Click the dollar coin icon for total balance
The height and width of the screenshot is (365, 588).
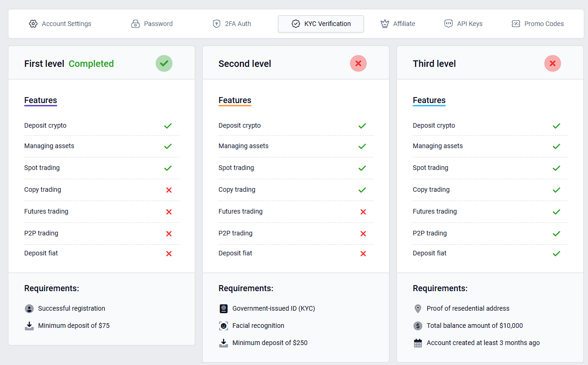(418, 326)
